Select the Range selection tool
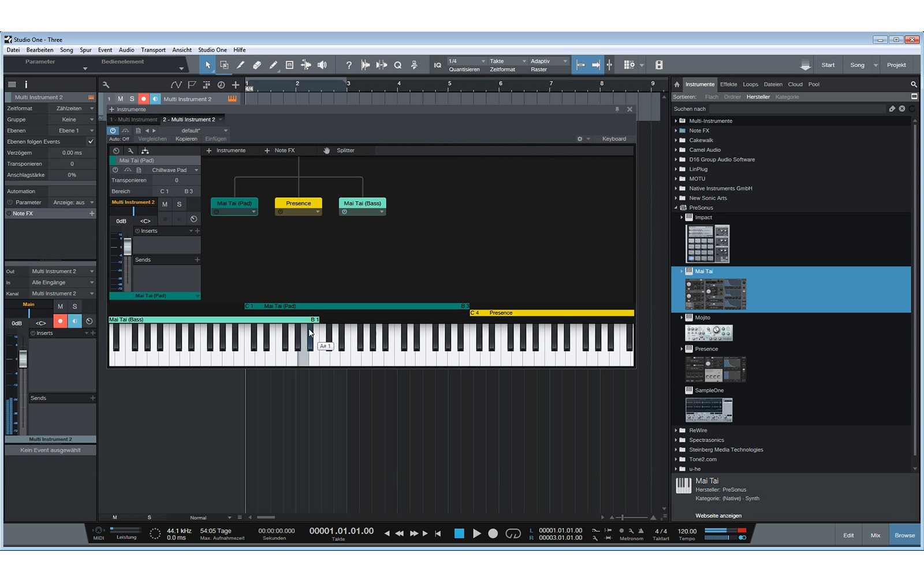This screenshot has width=924, height=582. tap(224, 65)
